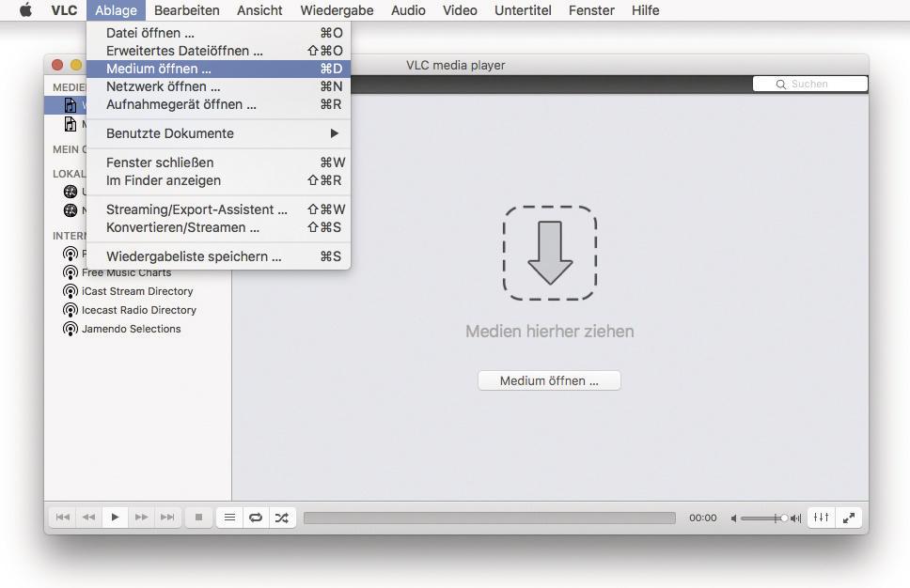The width and height of the screenshot is (910, 588).
Task: Select iCast Stream Directory in sidebar
Action: [x=137, y=291]
